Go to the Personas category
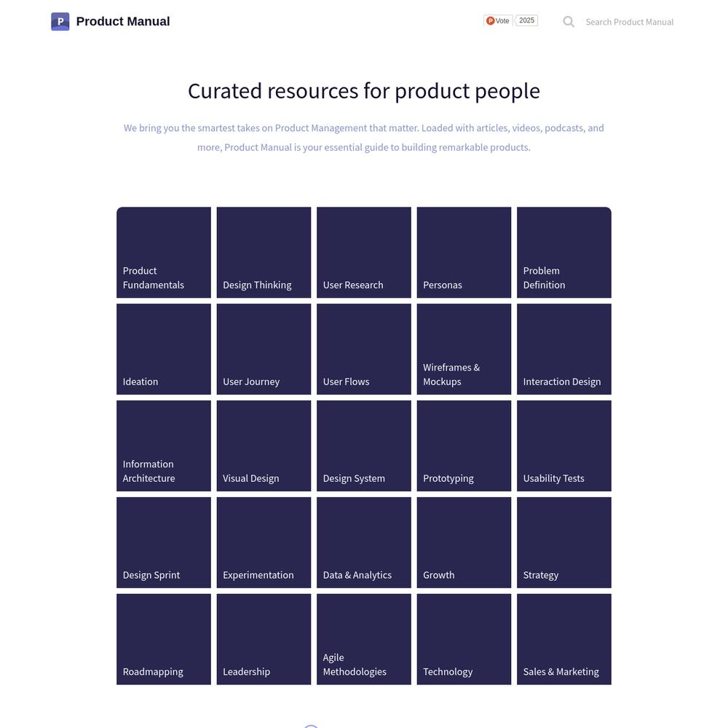 click(x=464, y=252)
